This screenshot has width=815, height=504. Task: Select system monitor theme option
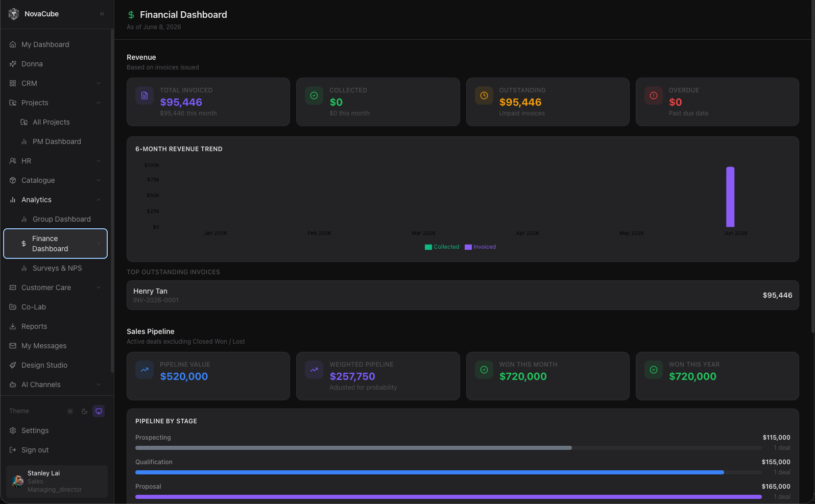pos(99,411)
